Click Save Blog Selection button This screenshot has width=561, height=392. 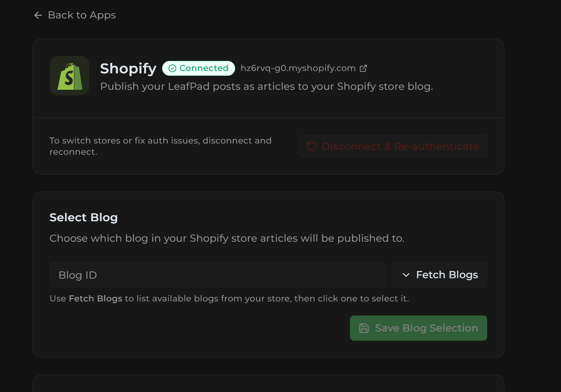(419, 328)
